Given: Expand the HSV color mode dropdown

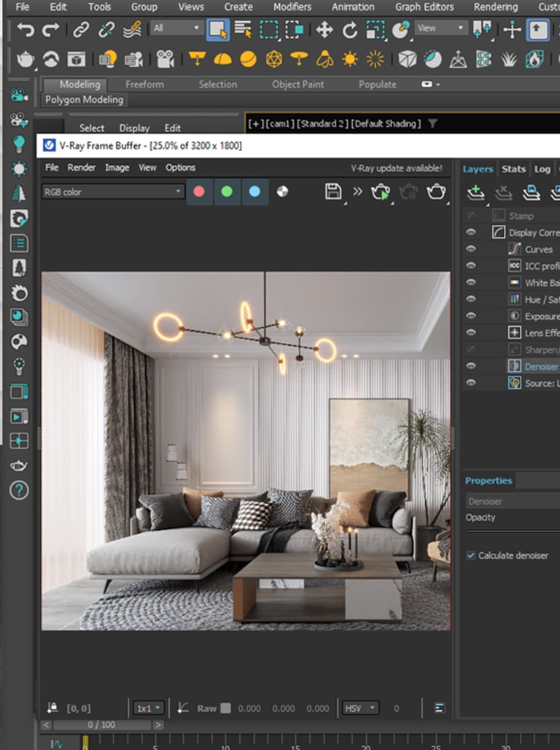Looking at the screenshot, I should coord(361,708).
